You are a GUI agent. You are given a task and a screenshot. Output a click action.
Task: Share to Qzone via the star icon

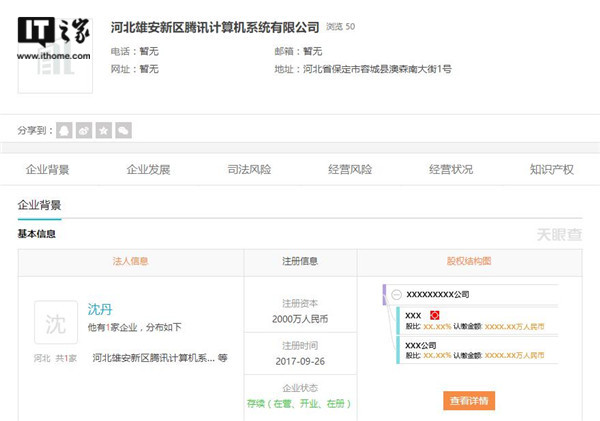point(104,131)
